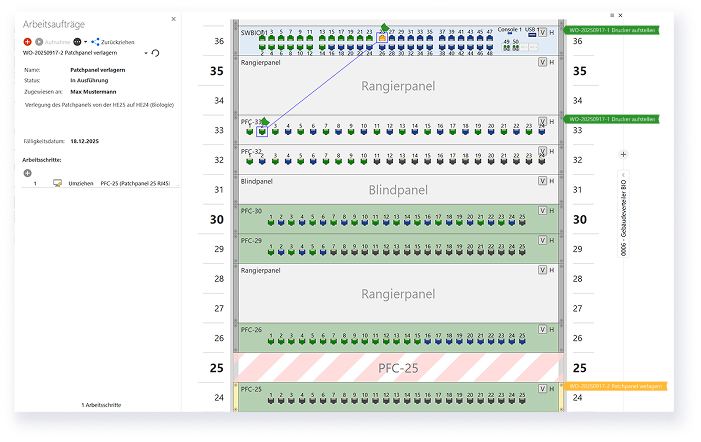Click the Umziehen step monitor icon
Image resolution: width=701 pixels, height=442 pixels.
[57, 184]
